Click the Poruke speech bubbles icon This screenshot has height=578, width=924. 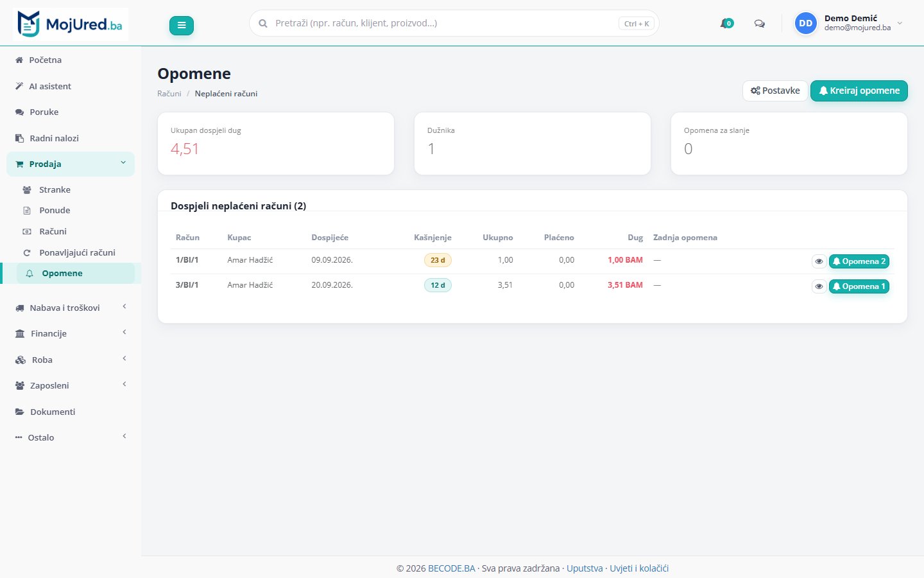click(x=19, y=112)
